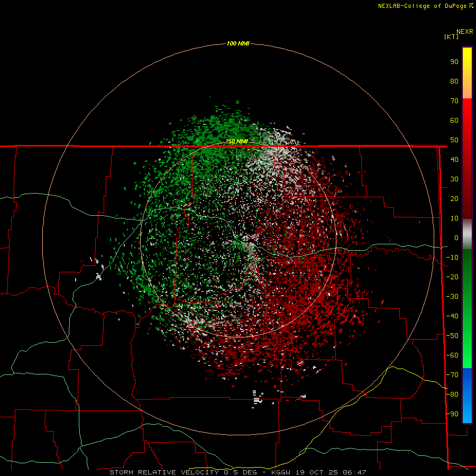Click the red outbound segment of color bar

[467, 159]
